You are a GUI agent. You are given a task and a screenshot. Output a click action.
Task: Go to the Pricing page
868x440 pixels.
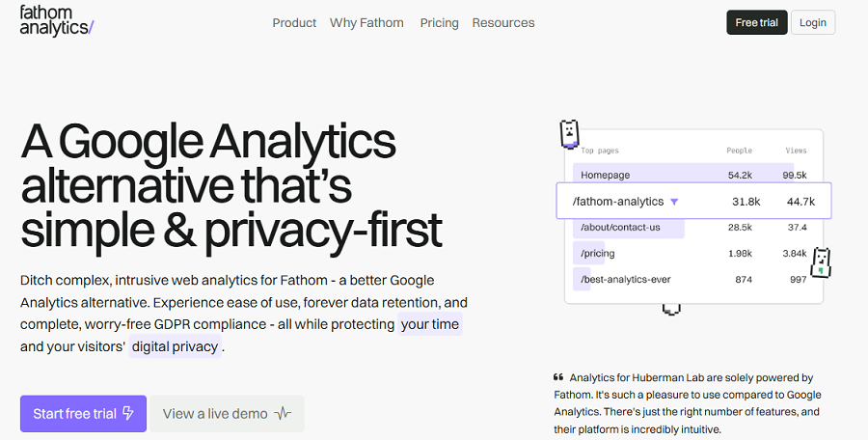439,23
